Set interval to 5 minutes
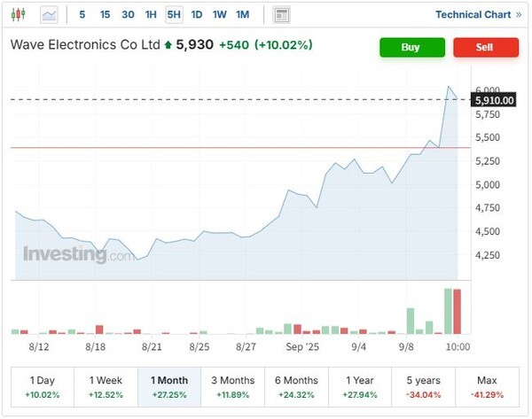532x419 pixels. (82, 14)
